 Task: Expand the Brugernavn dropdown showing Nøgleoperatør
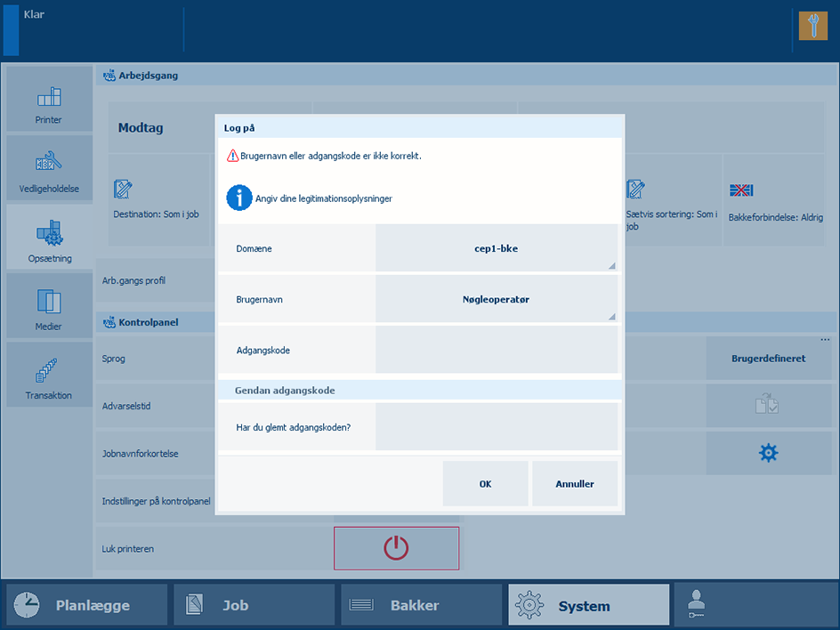(497, 300)
